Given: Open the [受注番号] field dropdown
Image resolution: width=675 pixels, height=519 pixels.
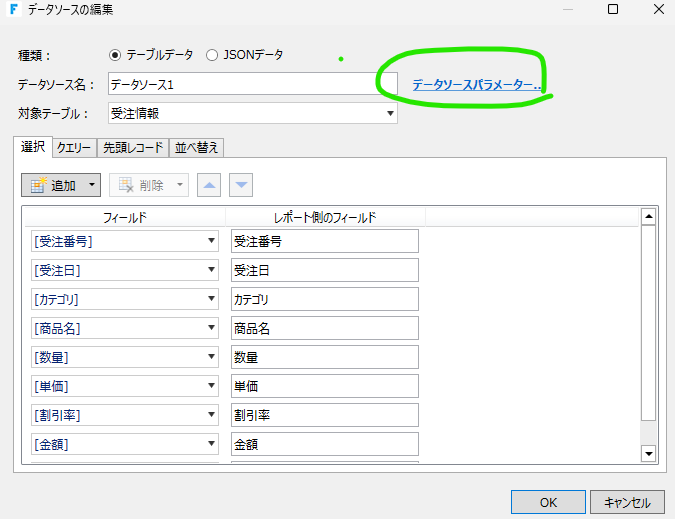Looking at the screenshot, I should [x=211, y=241].
